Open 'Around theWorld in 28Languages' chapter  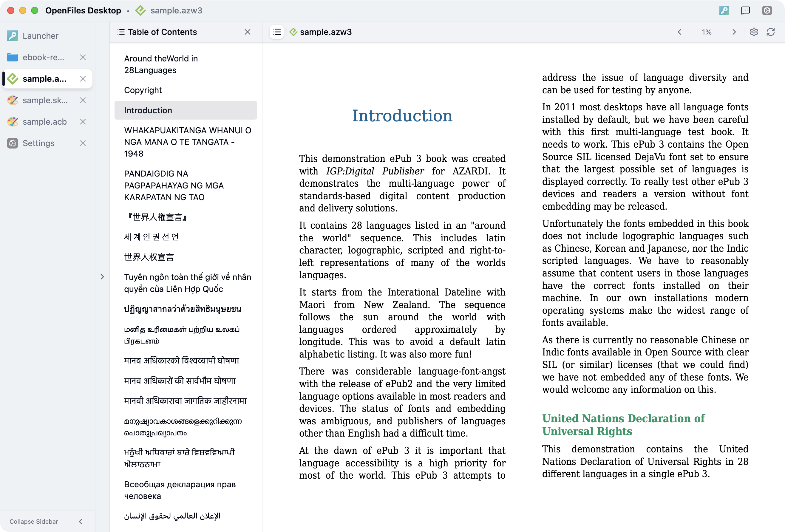tap(186, 64)
